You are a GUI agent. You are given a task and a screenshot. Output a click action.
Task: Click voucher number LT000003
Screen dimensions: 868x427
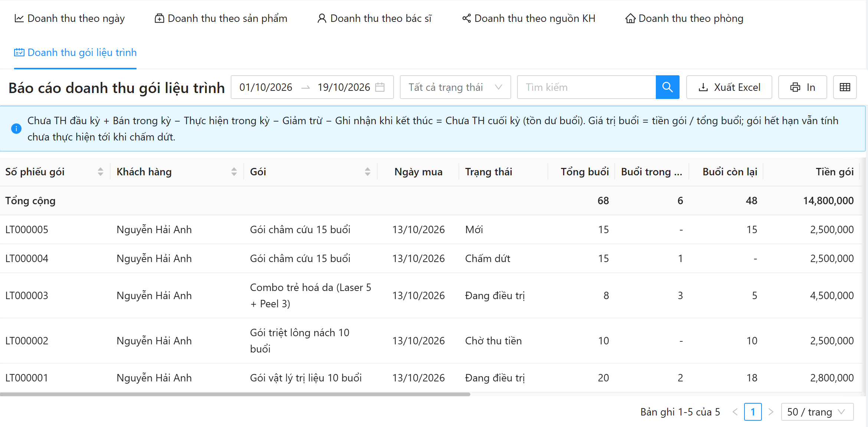27,295
